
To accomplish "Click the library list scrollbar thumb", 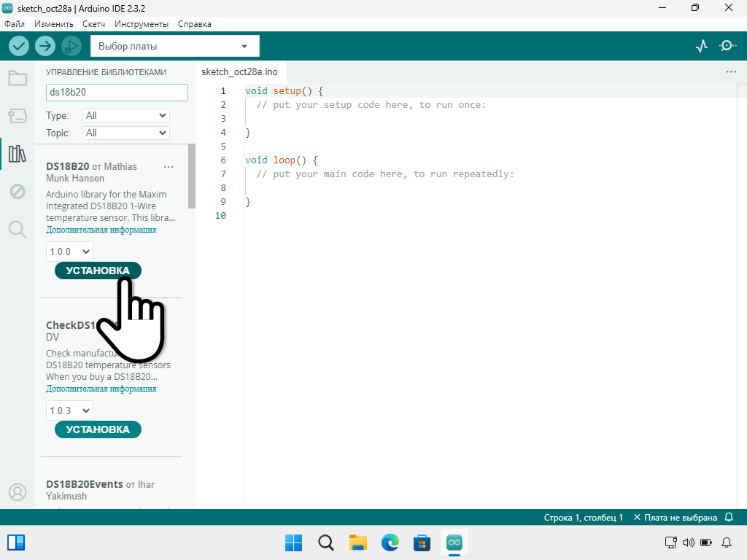I will point(192,176).
